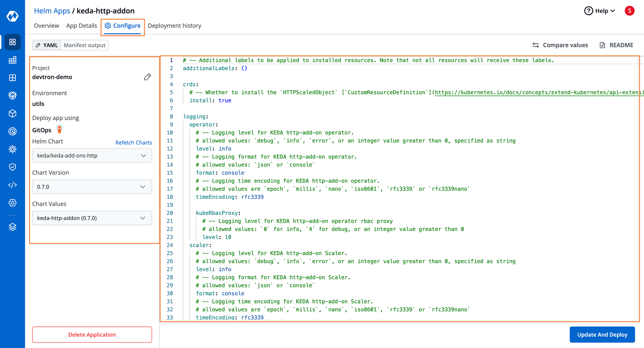Click the Delete Application button
Screen dimensions: 644x348
(92, 335)
